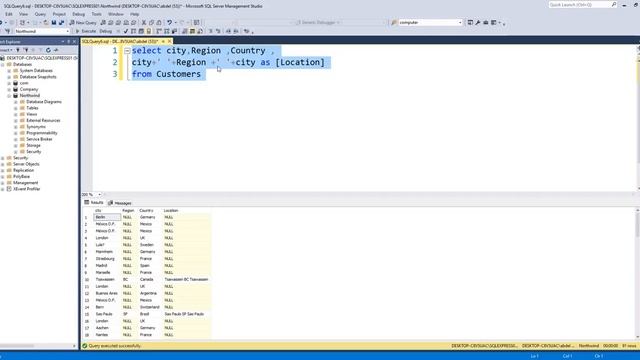Open the Help menu
This screenshot has width=640, height=360.
click(135, 14)
